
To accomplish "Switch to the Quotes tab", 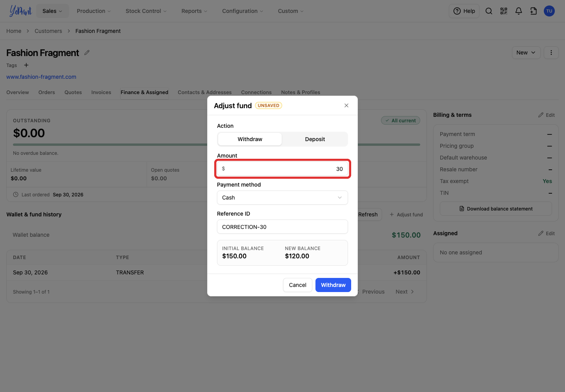I will (x=73, y=93).
